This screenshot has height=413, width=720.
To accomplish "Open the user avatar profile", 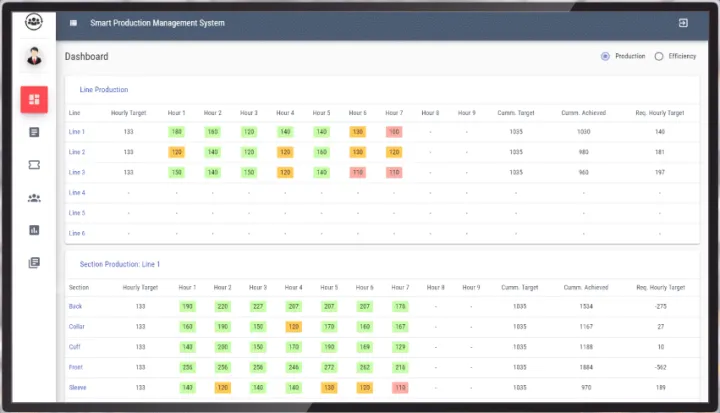I will click(34, 56).
